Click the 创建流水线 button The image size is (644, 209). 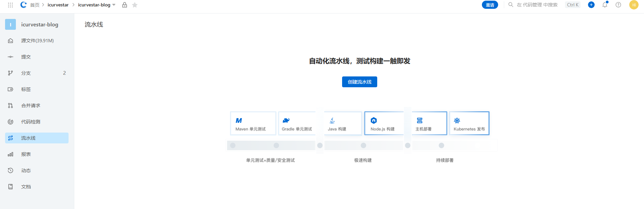pos(359,82)
